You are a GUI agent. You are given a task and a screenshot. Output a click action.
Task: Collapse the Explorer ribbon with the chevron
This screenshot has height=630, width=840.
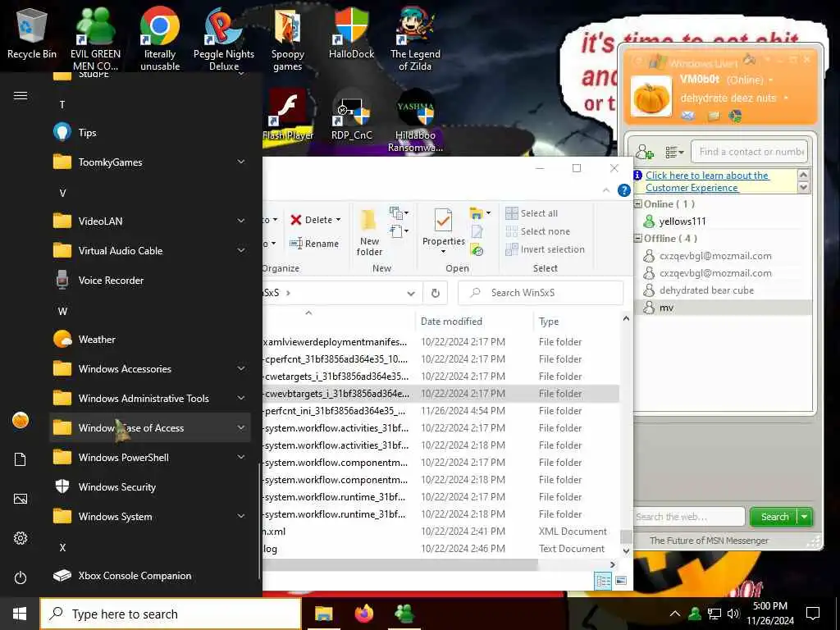(x=606, y=190)
